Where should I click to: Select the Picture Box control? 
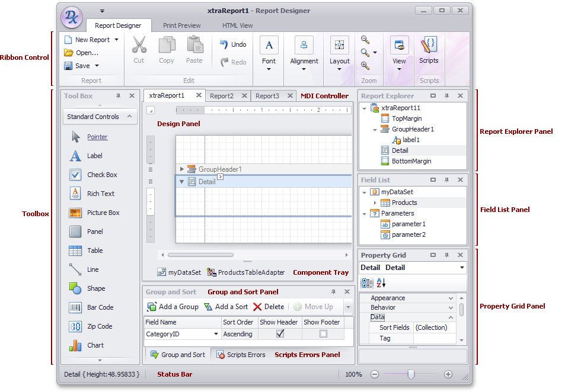point(94,213)
